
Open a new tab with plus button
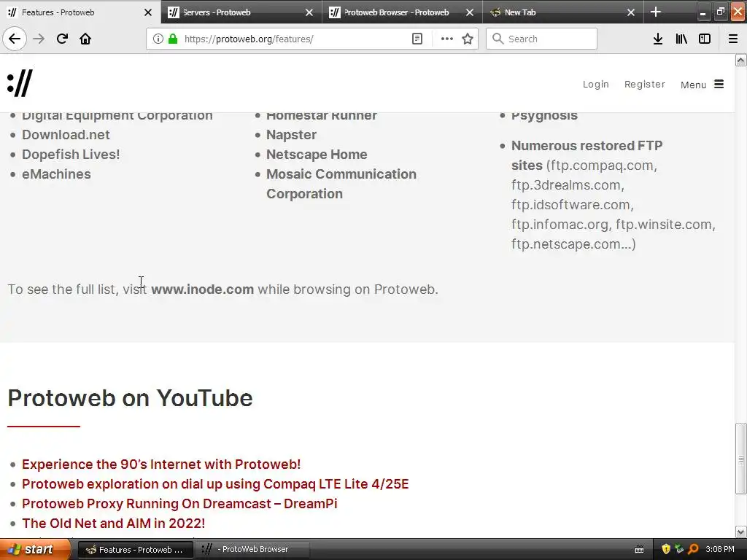[x=656, y=12]
